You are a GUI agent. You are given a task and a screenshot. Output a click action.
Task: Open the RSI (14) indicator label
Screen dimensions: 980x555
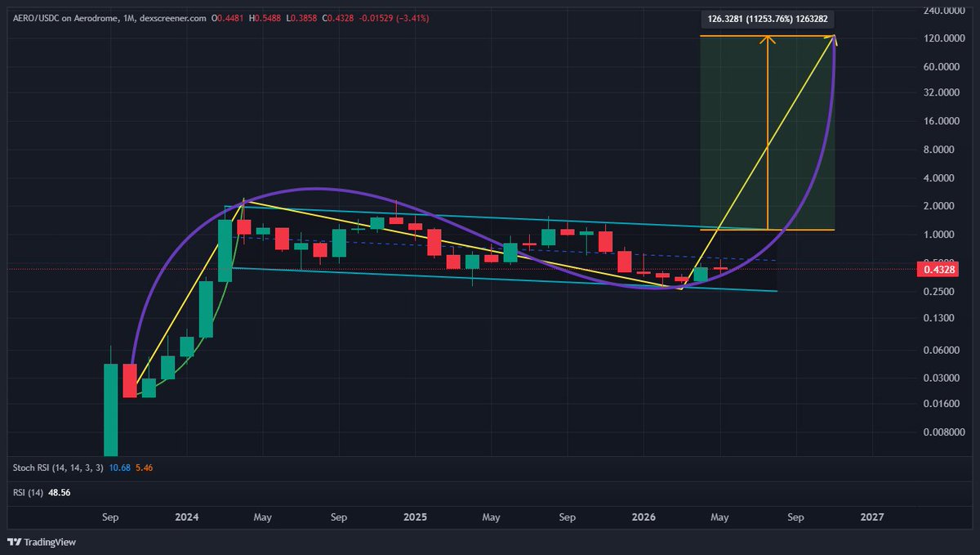pyautogui.click(x=29, y=491)
